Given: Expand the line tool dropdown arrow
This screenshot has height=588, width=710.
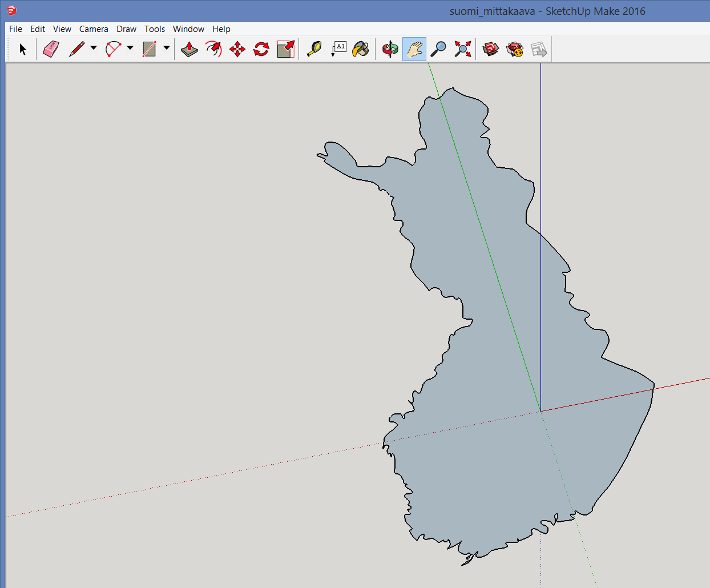Looking at the screenshot, I should (x=94, y=49).
